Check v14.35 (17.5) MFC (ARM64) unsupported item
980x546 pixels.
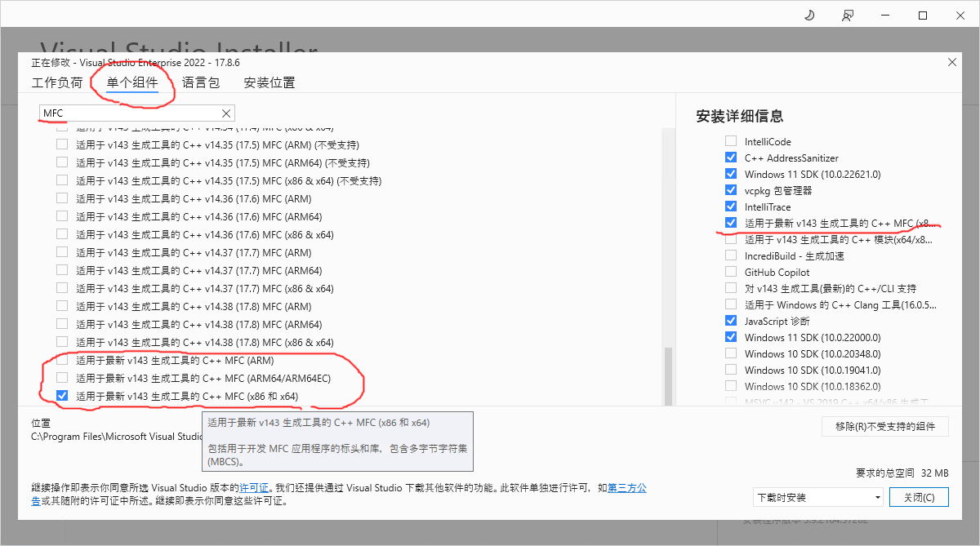pos(62,163)
